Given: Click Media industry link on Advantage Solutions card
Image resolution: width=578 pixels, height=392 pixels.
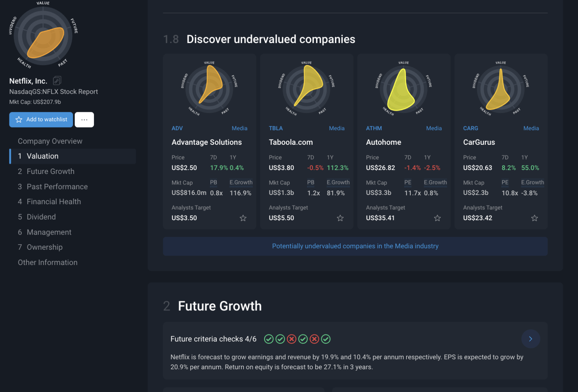Looking at the screenshot, I should point(240,128).
